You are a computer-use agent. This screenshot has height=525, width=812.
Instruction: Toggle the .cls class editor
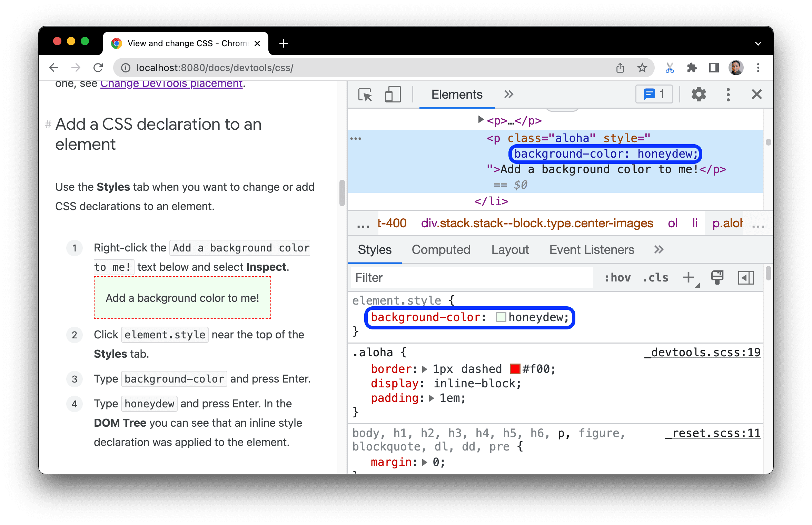(x=658, y=278)
